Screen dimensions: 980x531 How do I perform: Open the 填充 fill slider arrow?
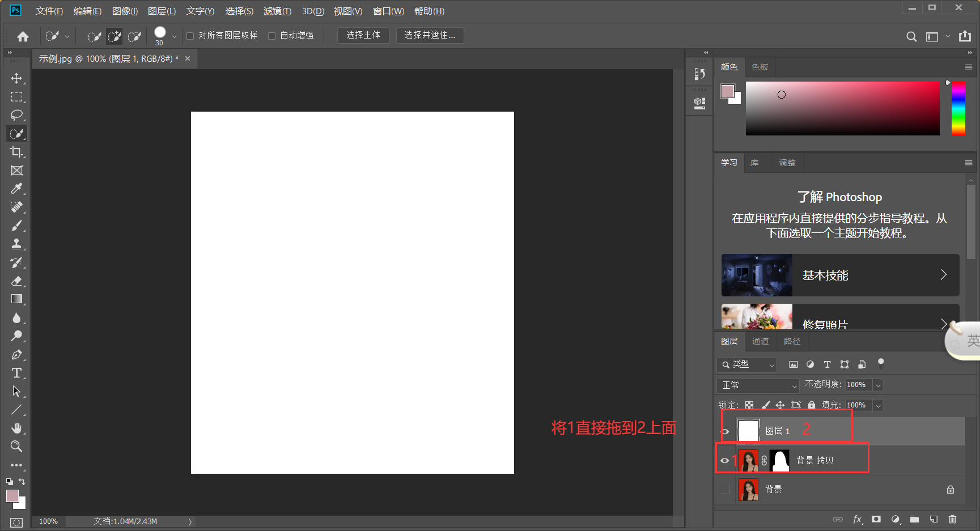[878, 406]
